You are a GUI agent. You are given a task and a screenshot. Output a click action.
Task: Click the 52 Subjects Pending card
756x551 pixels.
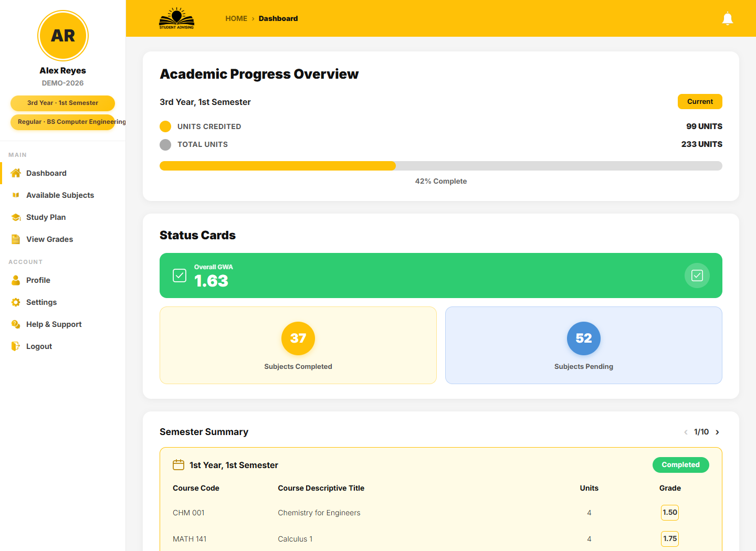pos(584,345)
